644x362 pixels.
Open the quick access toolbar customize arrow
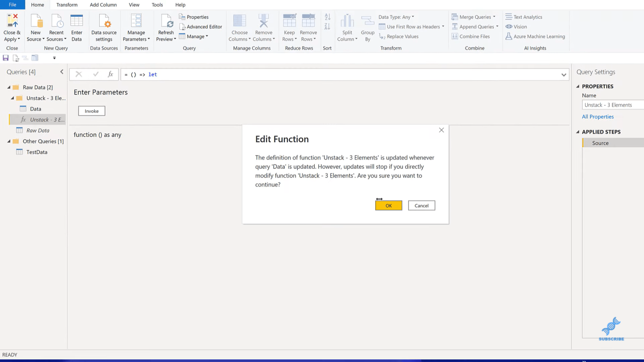pyautogui.click(x=54, y=58)
